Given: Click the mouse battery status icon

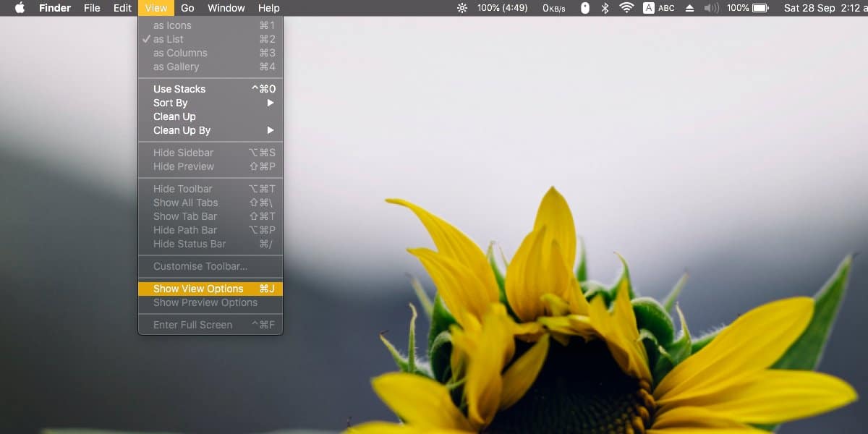Looking at the screenshot, I should (584, 8).
